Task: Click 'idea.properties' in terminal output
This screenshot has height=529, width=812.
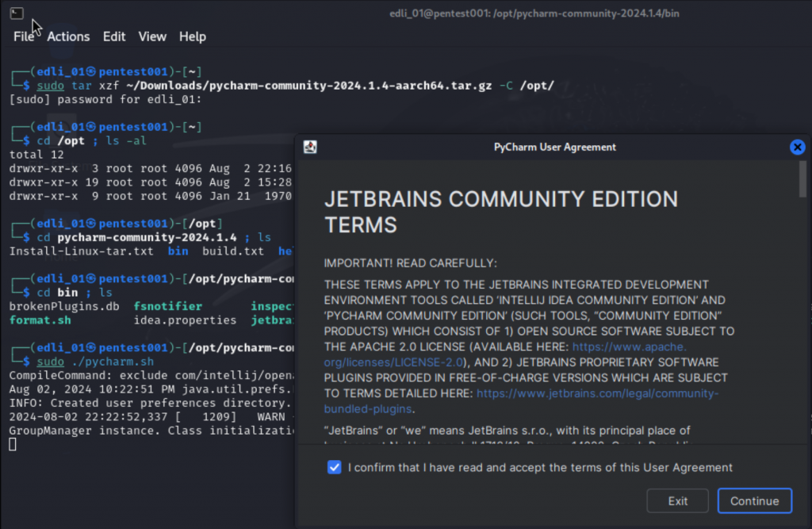Action: 185,320
